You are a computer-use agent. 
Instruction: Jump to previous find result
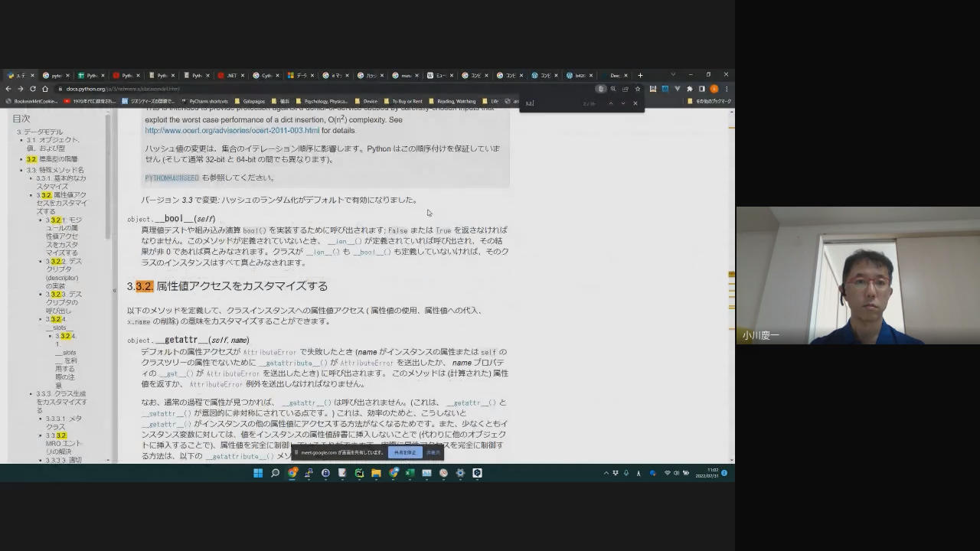[610, 103]
